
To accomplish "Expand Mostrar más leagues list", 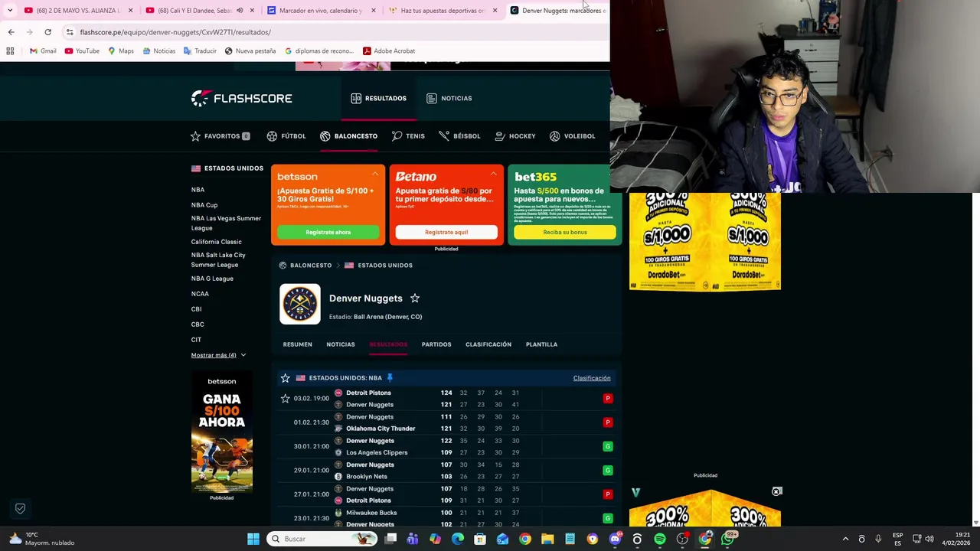I will 218,355.
